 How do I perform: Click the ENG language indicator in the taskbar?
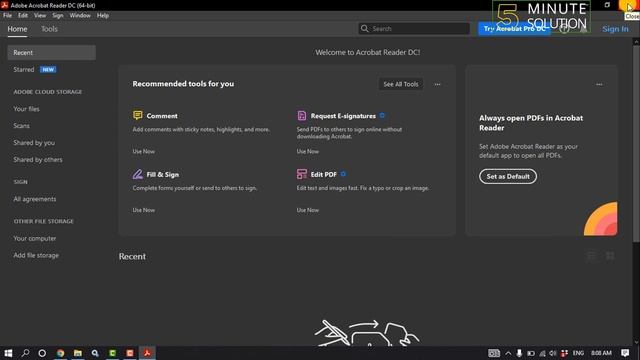(x=578, y=353)
